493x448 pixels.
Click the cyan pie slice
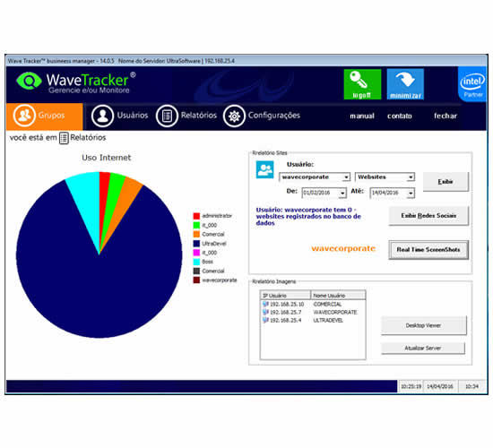point(86,202)
